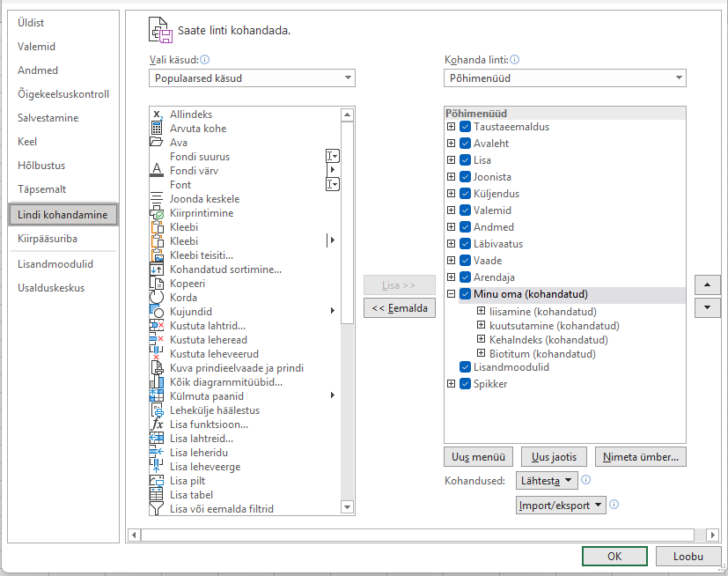The width and height of the screenshot is (728, 576).
Task: Select the Kiirprintimine icon
Action: pos(157,213)
